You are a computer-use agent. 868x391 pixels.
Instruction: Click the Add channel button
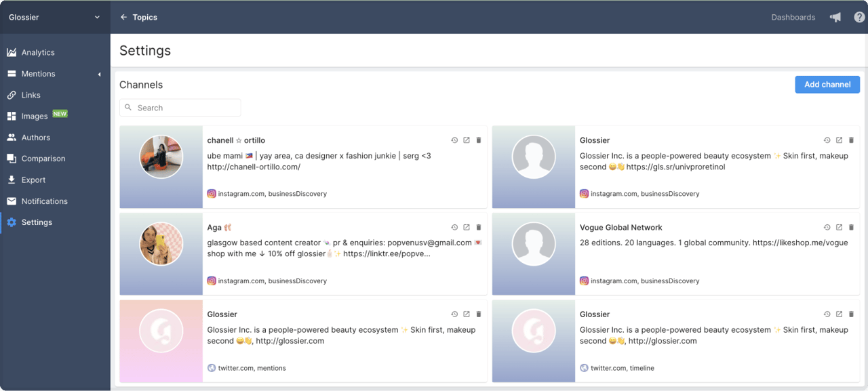coord(827,84)
